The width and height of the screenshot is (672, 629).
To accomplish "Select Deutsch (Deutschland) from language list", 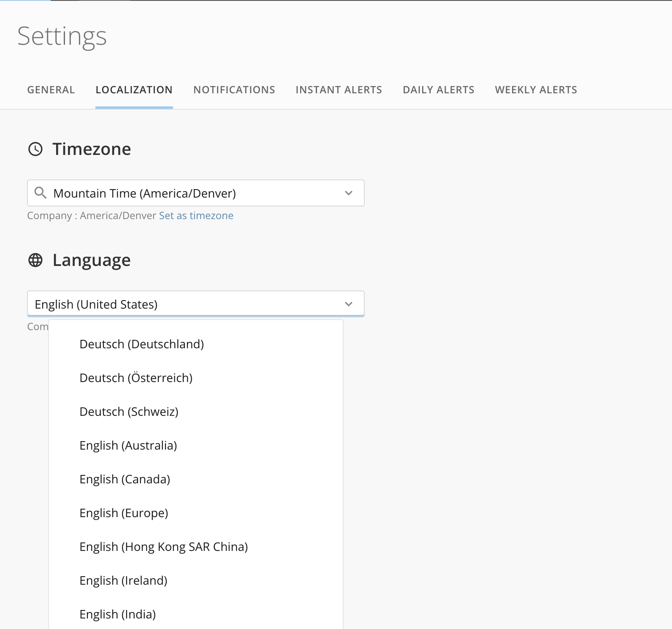I will 142,344.
